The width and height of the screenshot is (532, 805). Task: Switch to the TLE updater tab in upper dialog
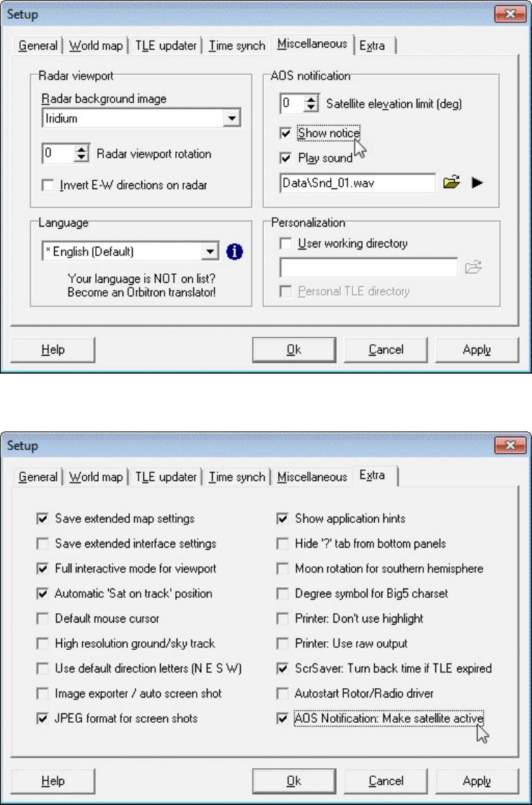pos(166,45)
